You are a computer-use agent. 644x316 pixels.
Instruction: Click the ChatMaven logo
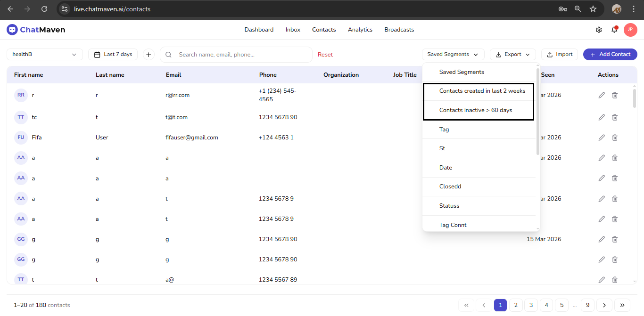click(x=36, y=29)
